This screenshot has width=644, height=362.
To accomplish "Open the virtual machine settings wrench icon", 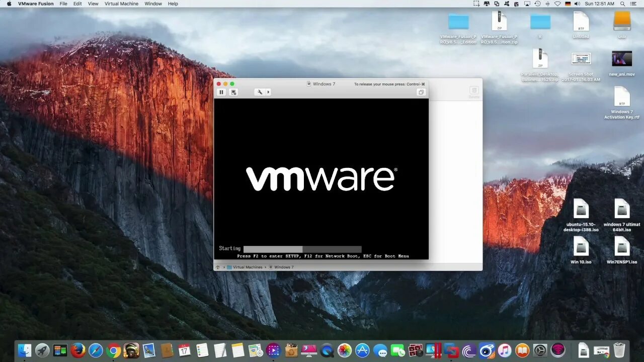I will [x=259, y=92].
